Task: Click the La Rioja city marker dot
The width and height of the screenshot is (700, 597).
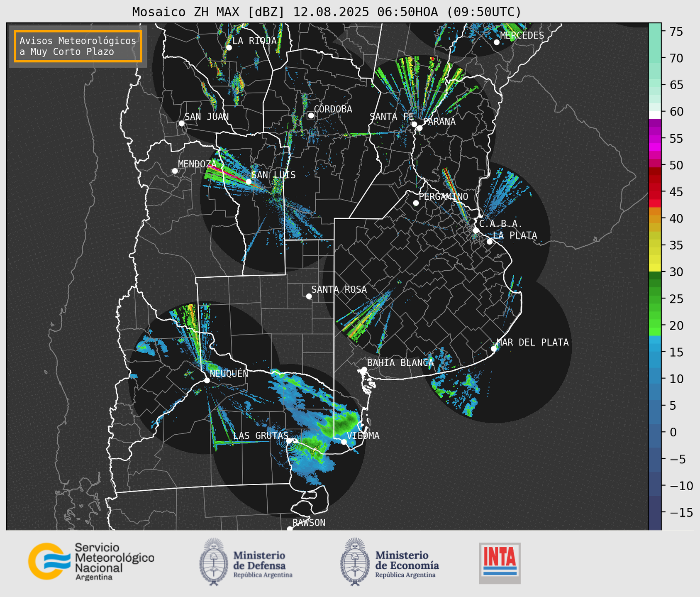Action: point(229,48)
